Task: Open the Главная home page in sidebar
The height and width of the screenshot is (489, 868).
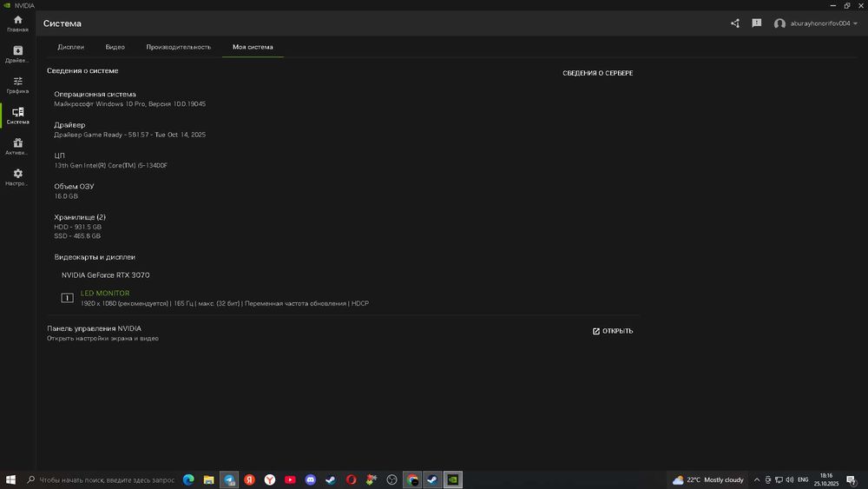Action: (17, 23)
